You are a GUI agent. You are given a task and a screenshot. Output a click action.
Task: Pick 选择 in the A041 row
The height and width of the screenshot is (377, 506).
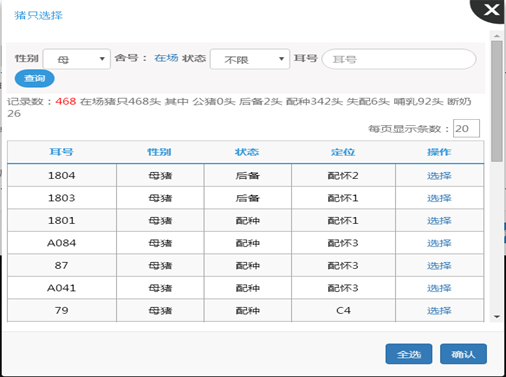pos(439,288)
